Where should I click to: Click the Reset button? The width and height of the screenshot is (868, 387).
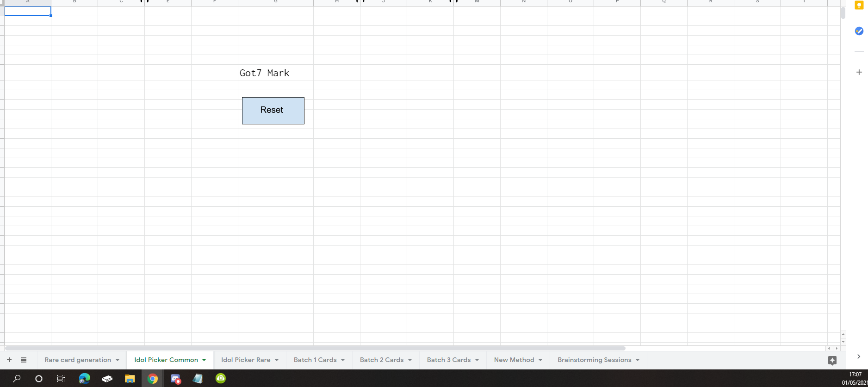tap(273, 111)
